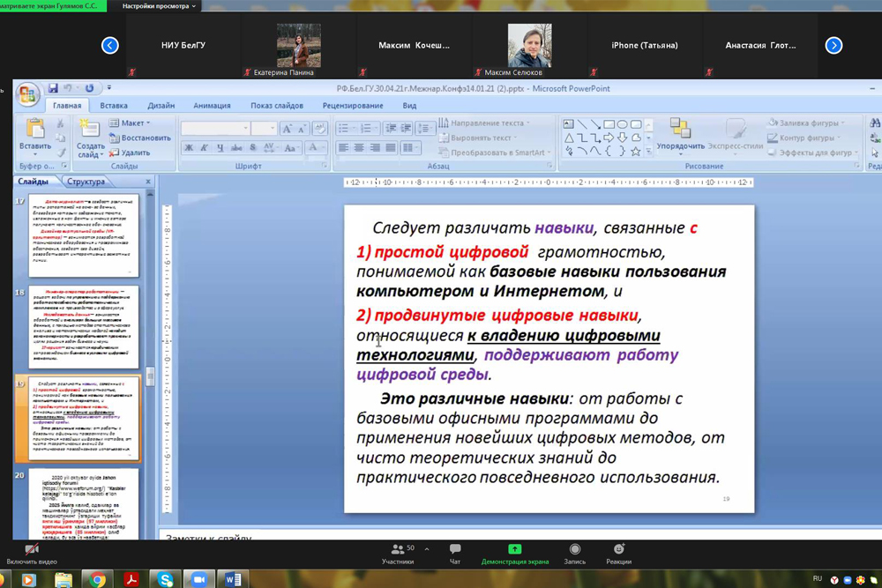Viewport: 882px width, 588px height.
Task: Click the PowerPoint Office button
Action: [27, 94]
